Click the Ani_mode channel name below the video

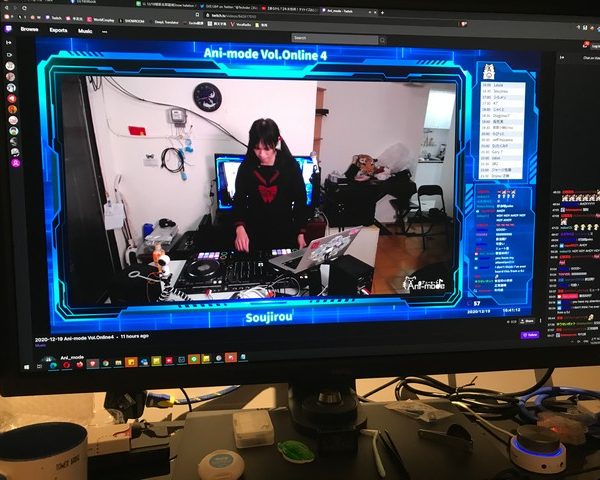click(72, 356)
